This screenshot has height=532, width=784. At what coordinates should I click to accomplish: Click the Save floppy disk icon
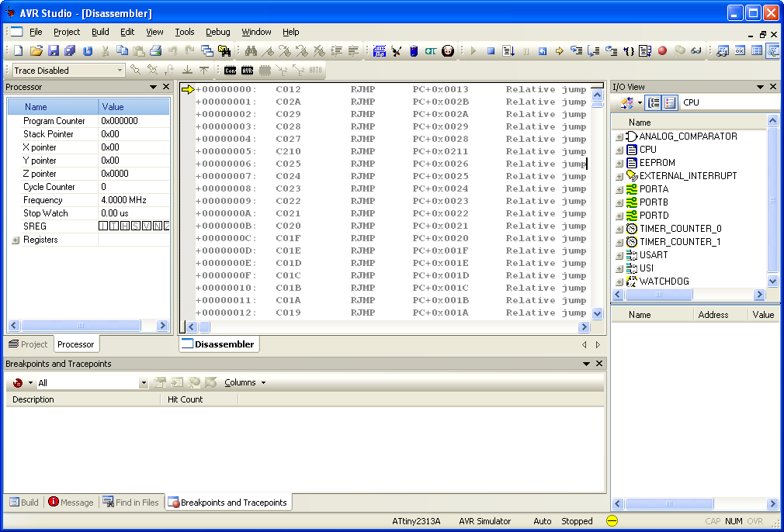(x=54, y=51)
